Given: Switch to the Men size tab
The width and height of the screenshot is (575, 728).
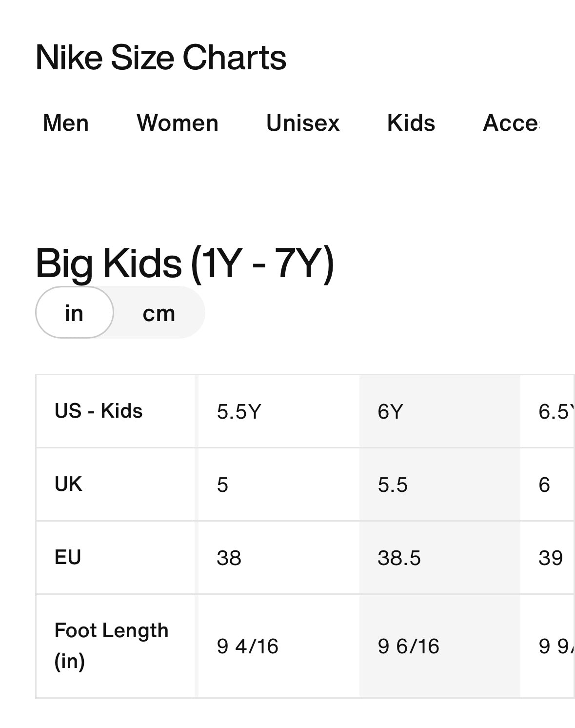Looking at the screenshot, I should tap(66, 123).
